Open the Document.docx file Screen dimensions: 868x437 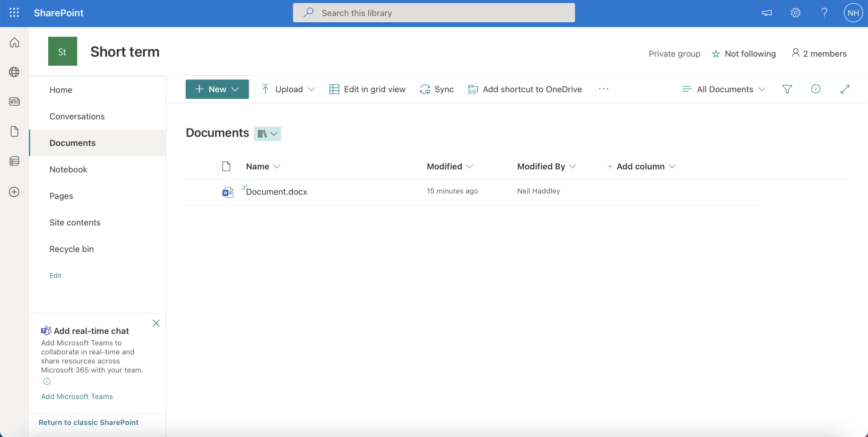[x=276, y=192]
